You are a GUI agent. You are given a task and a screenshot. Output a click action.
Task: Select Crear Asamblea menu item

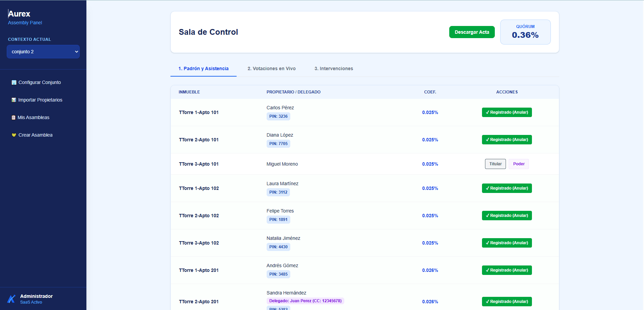[x=43, y=135]
